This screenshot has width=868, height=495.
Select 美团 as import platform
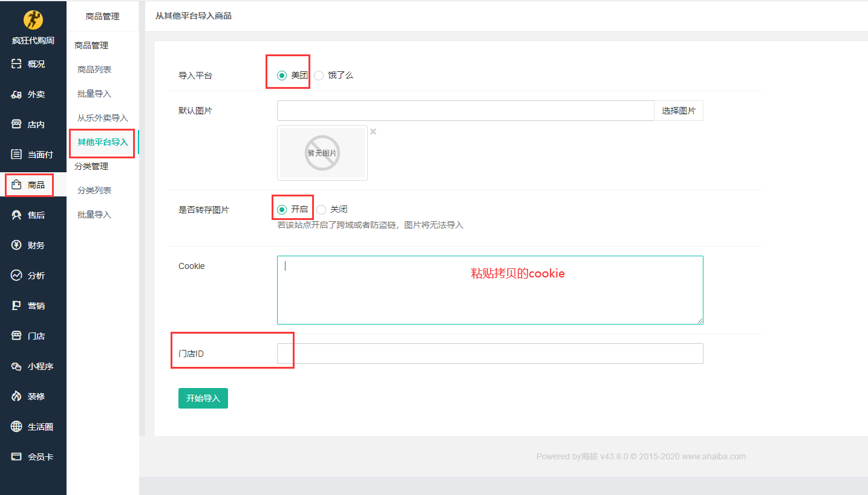tap(281, 76)
